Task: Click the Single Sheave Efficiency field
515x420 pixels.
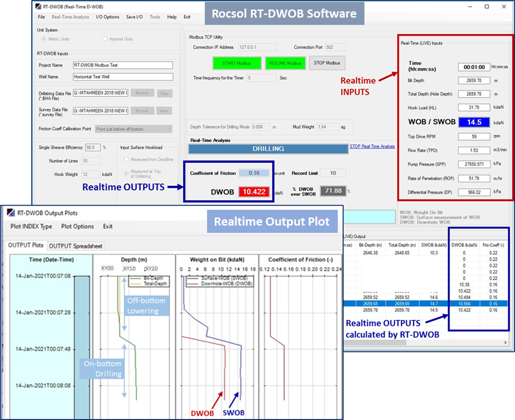Action: [92, 147]
